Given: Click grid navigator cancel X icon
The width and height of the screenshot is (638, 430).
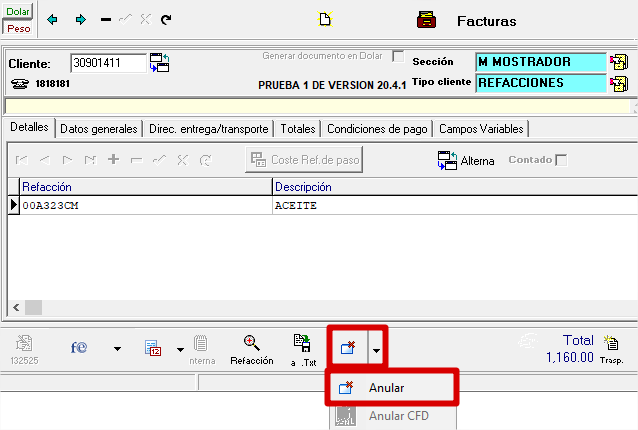Looking at the screenshot, I should tap(183, 160).
